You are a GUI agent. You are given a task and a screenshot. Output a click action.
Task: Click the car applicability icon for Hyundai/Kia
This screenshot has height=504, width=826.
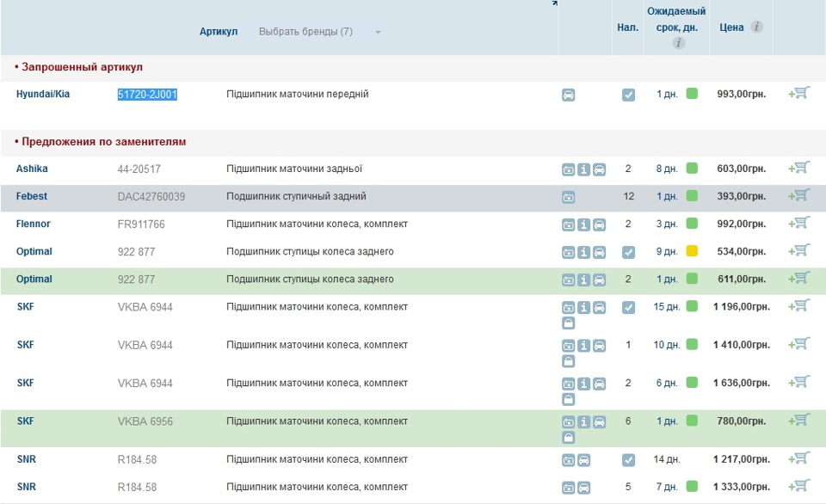click(x=569, y=95)
